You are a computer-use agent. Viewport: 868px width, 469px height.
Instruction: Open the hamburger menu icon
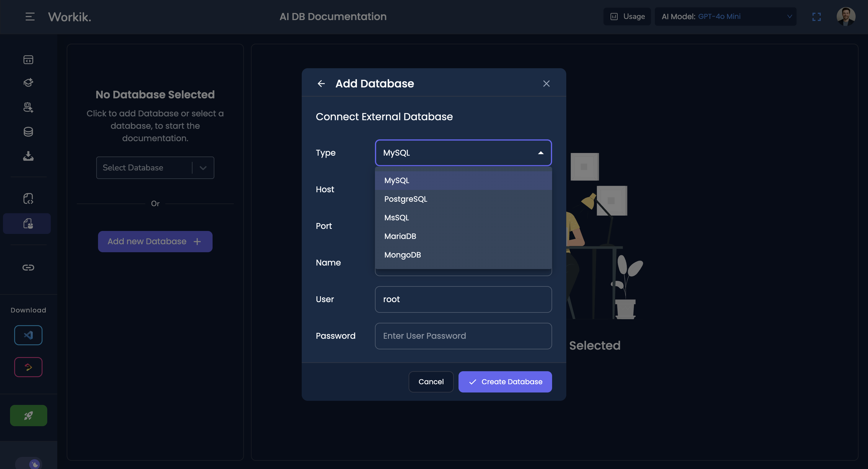click(30, 17)
